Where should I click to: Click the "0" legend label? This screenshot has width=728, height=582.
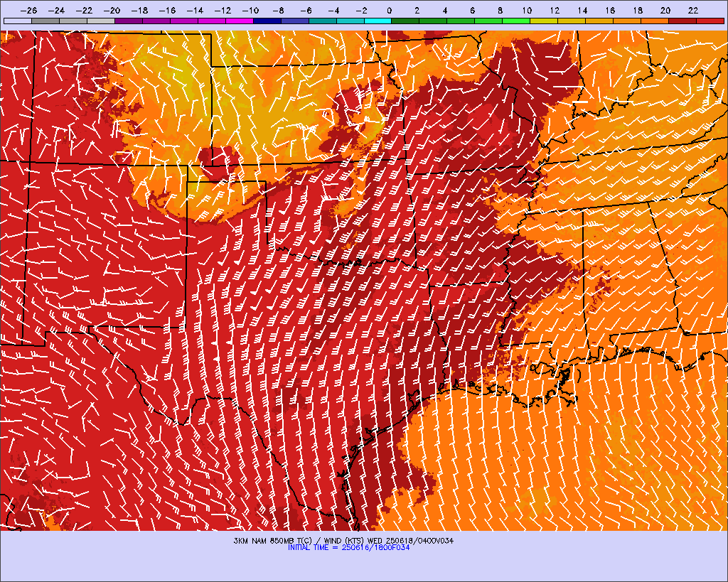389,10
